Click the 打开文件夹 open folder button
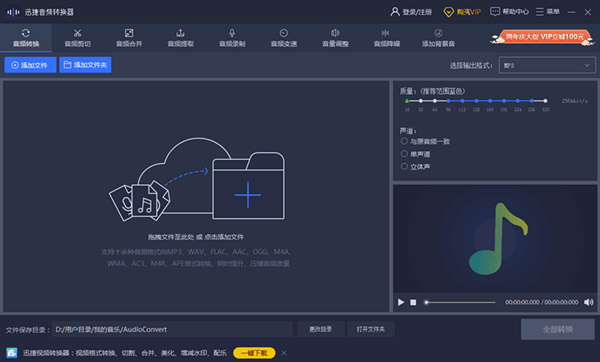This screenshot has height=362, width=600. coord(371,329)
